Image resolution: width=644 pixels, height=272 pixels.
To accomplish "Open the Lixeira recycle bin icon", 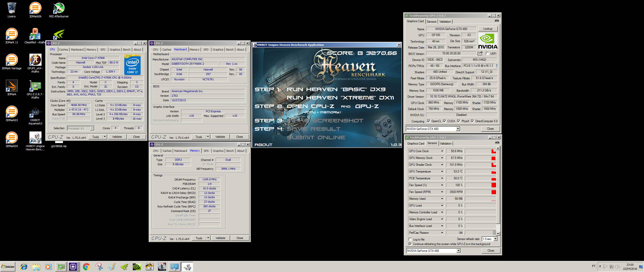I will [11, 10].
